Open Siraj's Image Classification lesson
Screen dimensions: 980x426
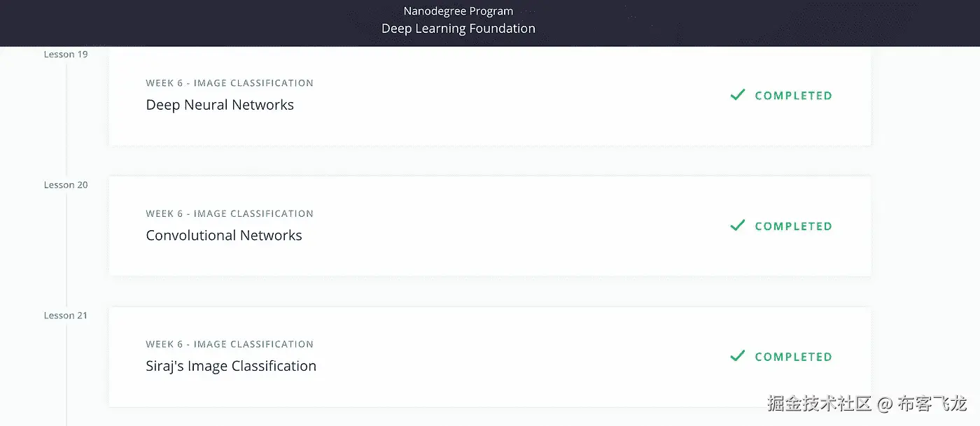pyautogui.click(x=231, y=367)
